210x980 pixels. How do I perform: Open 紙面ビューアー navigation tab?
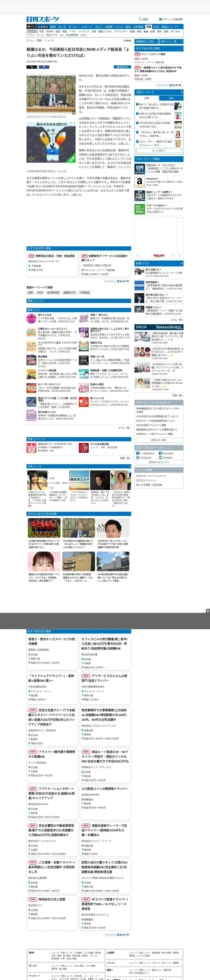coord(170,27)
